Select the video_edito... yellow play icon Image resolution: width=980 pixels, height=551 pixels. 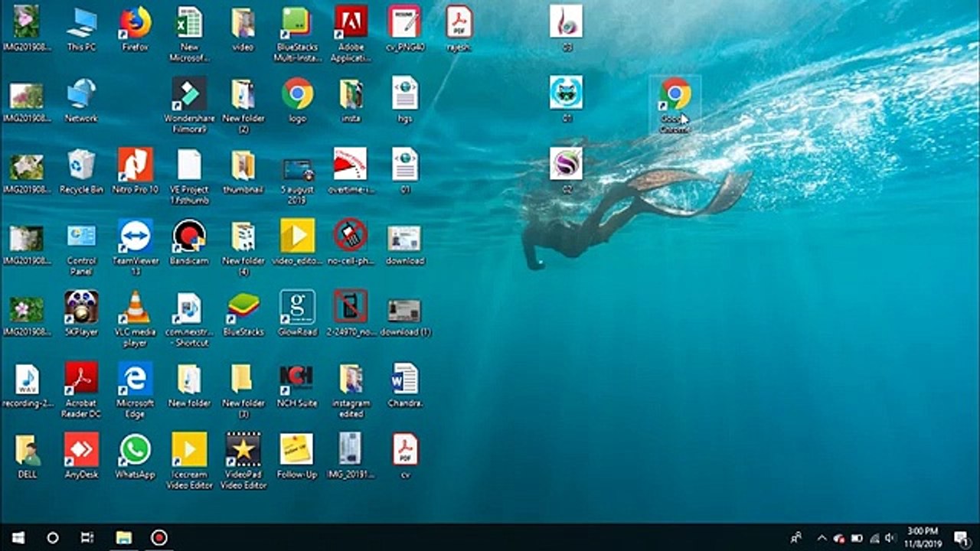pos(297,243)
